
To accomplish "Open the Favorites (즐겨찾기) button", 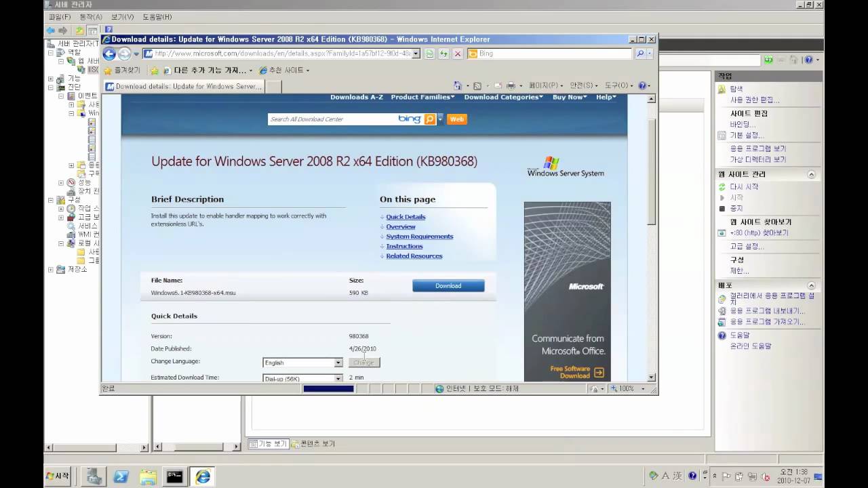I will pyautogui.click(x=122, y=70).
